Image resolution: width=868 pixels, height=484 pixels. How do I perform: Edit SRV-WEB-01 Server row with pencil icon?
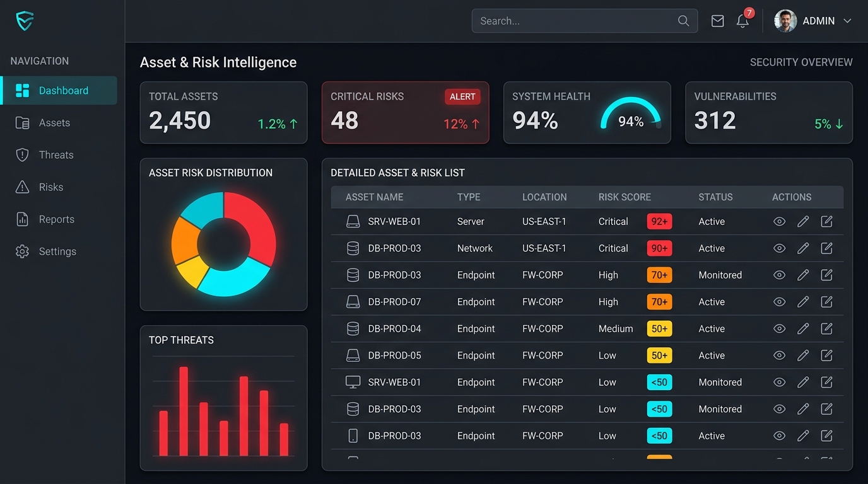[x=803, y=222]
